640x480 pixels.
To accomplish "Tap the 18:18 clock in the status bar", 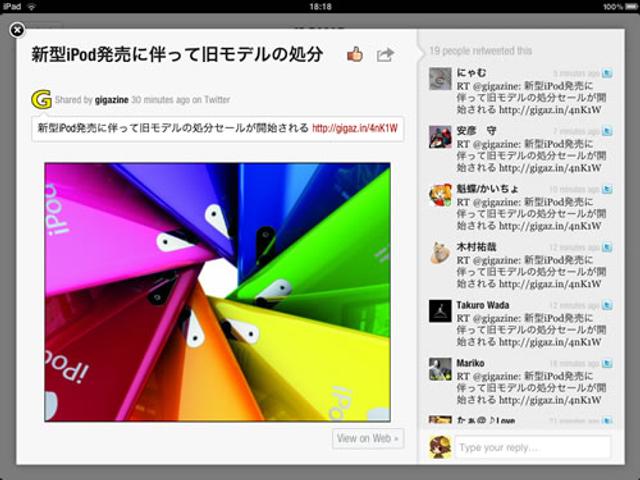I will tap(320, 6).
